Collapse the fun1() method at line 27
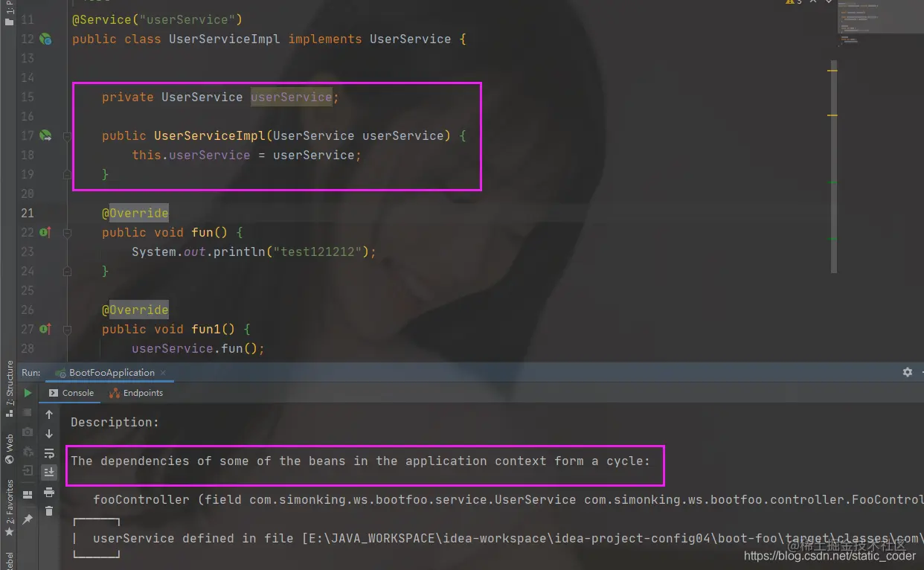 tap(67, 330)
